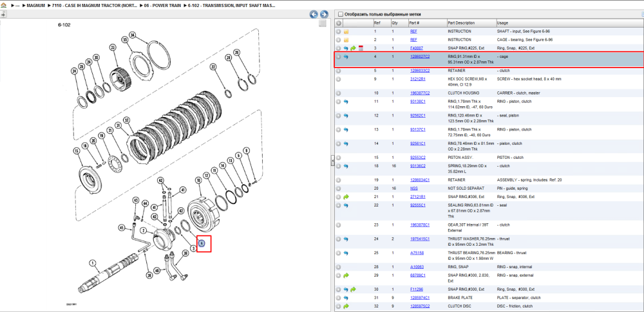The image size is (644, 312).
Task: Go to next figure with right arrow
Action: [324, 14]
